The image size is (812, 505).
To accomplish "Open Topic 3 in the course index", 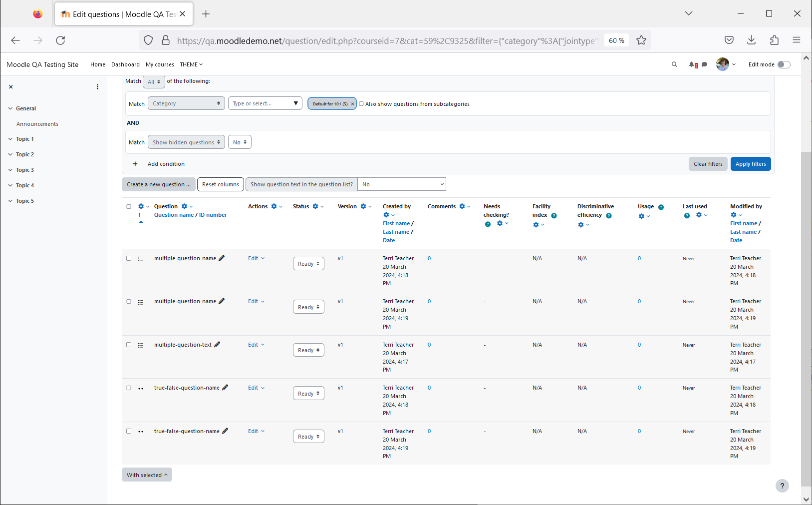I will pyautogui.click(x=25, y=170).
